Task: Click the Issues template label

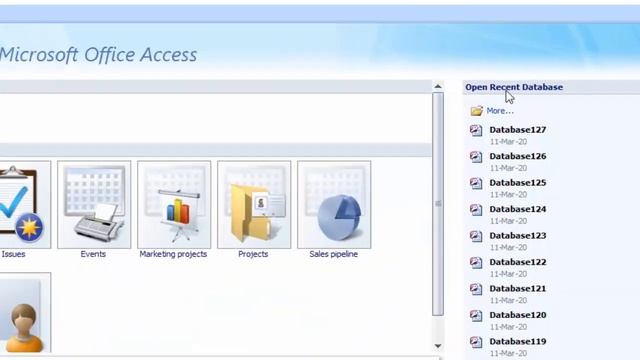Action: coord(13,254)
